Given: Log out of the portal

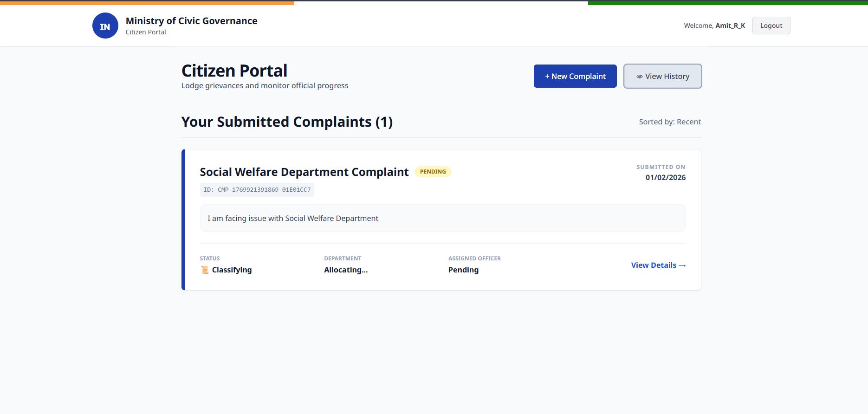Looking at the screenshot, I should pyautogui.click(x=771, y=26).
